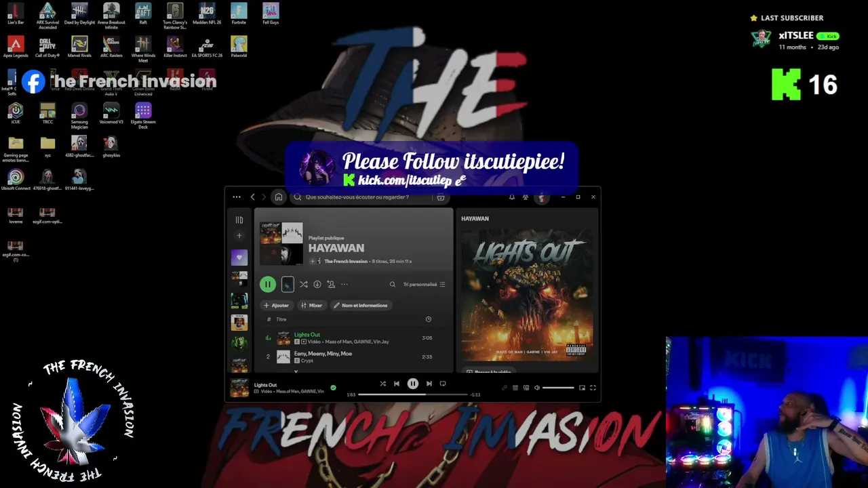Image resolution: width=868 pixels, height=488 pixels.
Task: Open the mini player
Action: coord(582,388)
